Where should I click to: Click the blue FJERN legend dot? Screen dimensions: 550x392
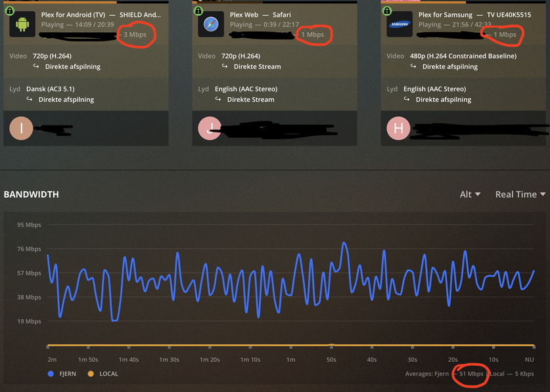coord(51,374)
